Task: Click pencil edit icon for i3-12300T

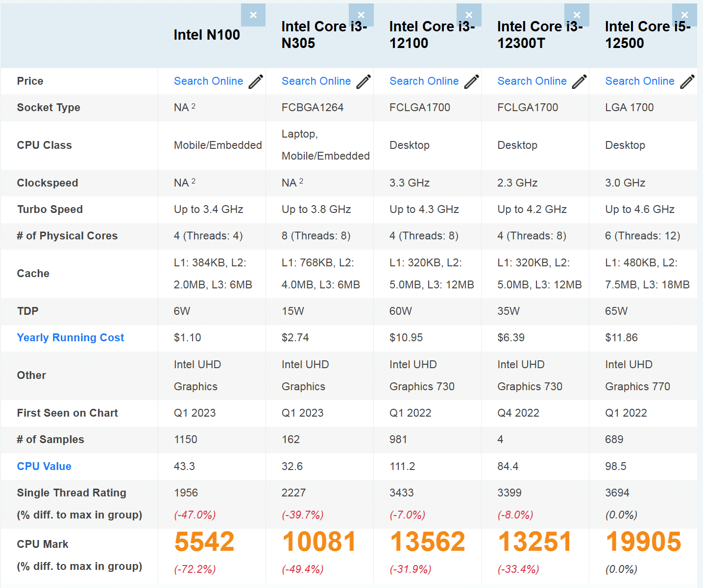Action: pos(579,82)
